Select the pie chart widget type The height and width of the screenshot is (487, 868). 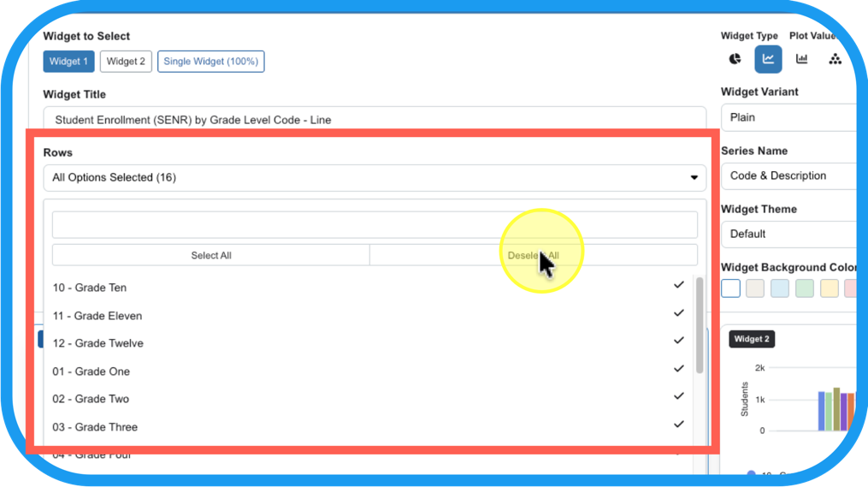pos(735,59)
